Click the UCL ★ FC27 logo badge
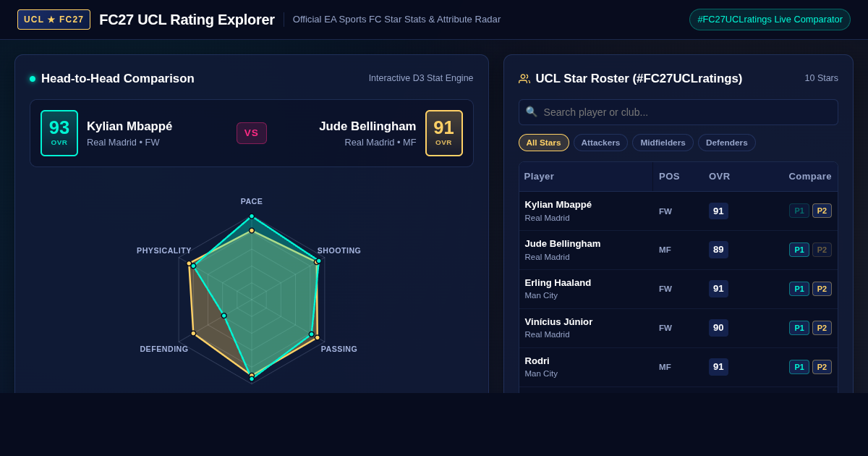This screenshot has width=868, height=456. [54, 20]
